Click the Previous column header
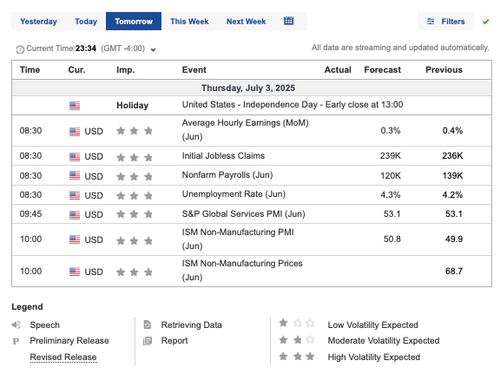 click(x=444, y=70)
